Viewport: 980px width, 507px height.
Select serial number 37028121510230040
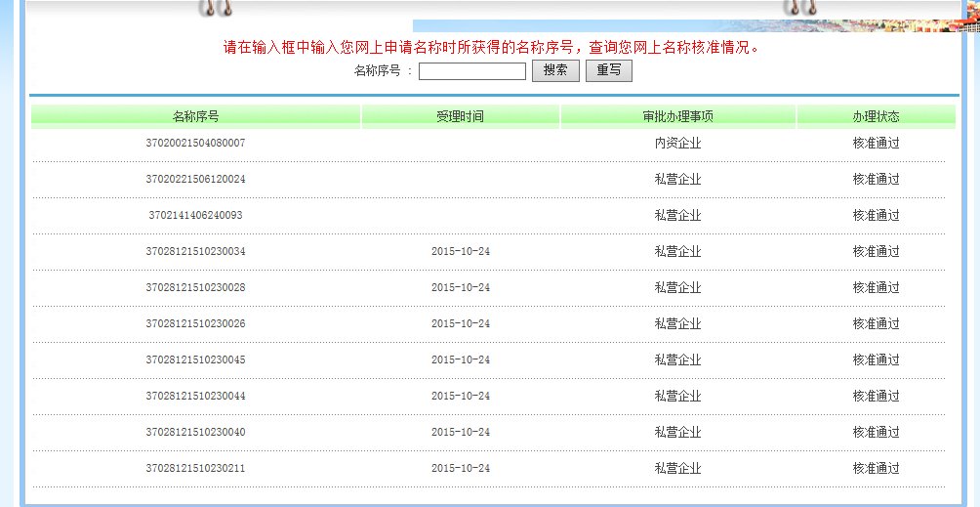[x=195, y=433]
